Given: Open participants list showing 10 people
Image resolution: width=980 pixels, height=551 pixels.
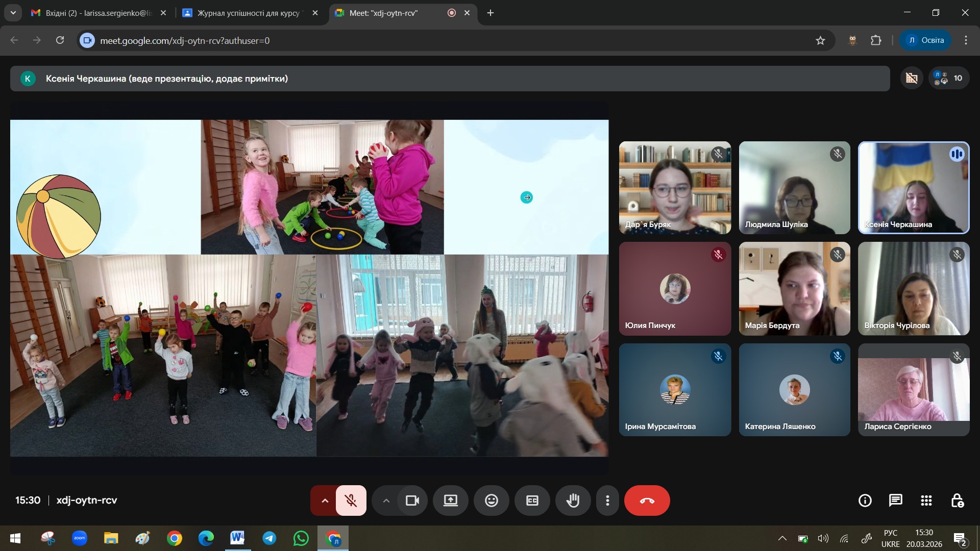Looking at the screenshot, I should (x=948, y=78).
